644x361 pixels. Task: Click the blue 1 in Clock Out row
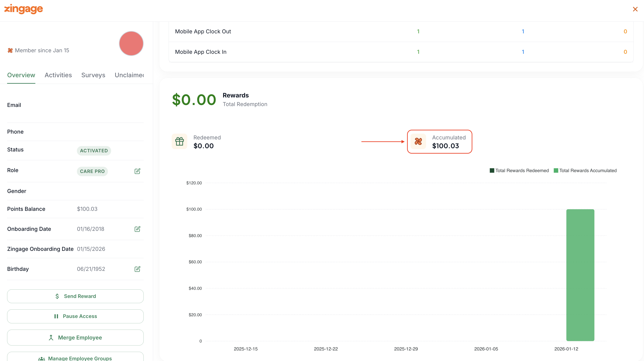pos(523,31)
